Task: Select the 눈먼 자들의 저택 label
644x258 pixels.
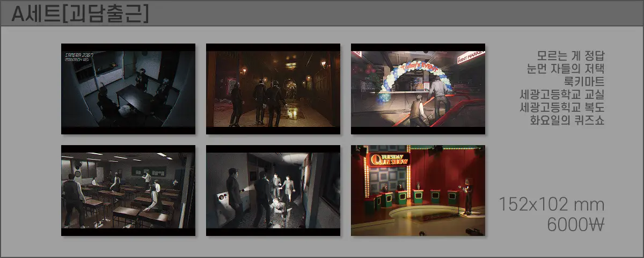Action: (x=566, y=69)
